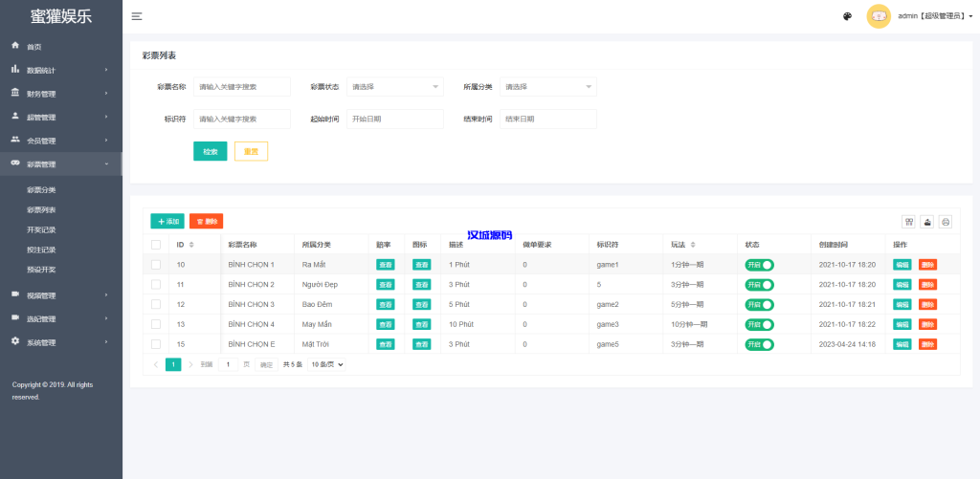Click the red 删除 button for BÌNH CHỌN 4
This screenshot has height=479, width=980.
927,324
